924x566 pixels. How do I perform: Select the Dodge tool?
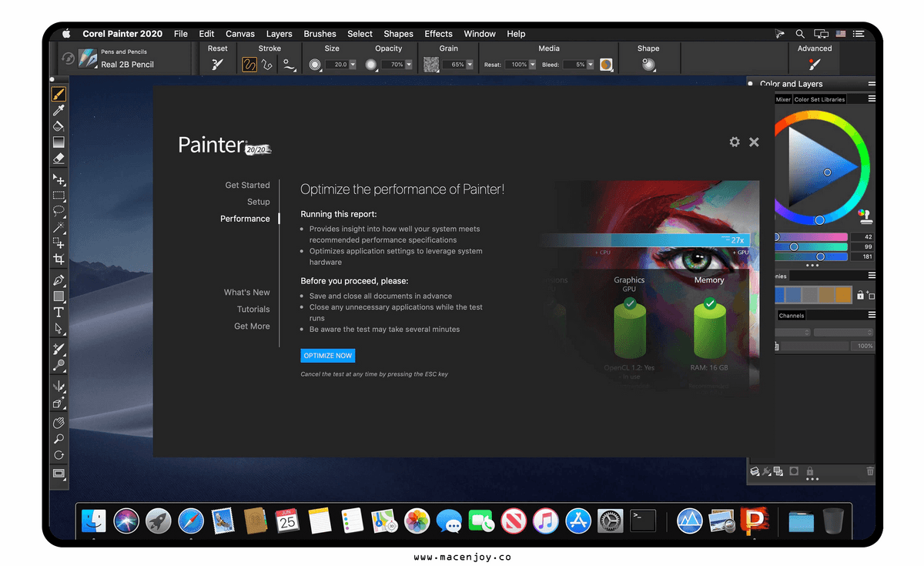pos(59,365)
